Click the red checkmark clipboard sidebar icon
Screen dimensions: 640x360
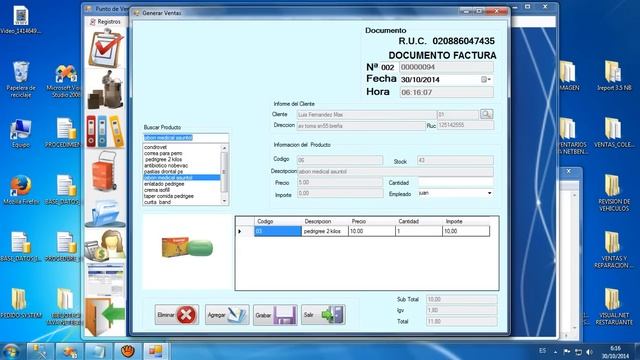[x=106, y=48]
